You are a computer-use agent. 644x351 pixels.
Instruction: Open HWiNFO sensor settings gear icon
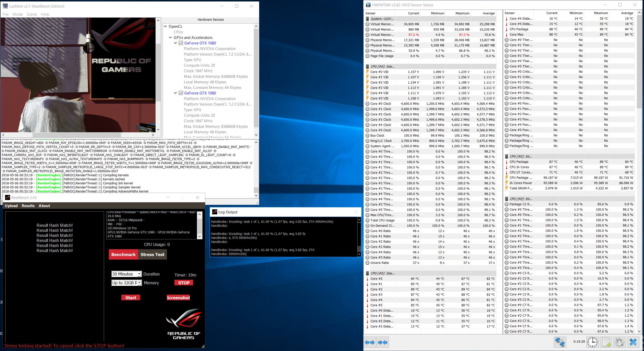click(x=619, y=342)
